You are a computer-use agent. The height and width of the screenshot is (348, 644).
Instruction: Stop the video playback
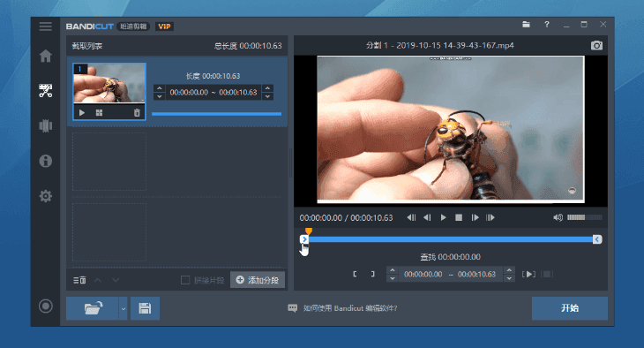tap(459, 217)
